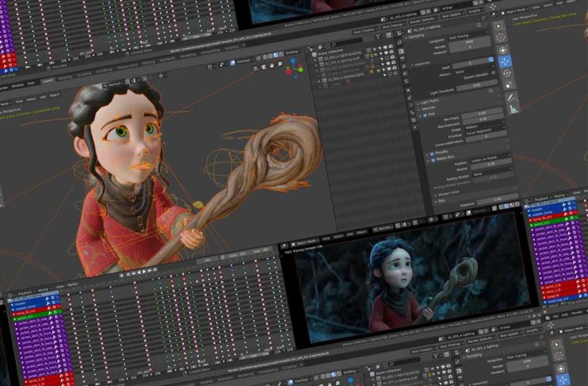
Task: Click Render Defaults below the rendered preview
Action: tap(480, 340)
